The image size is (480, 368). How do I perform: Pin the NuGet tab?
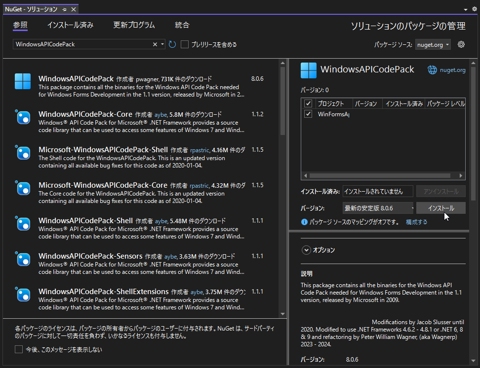click(x=64, y=9)
